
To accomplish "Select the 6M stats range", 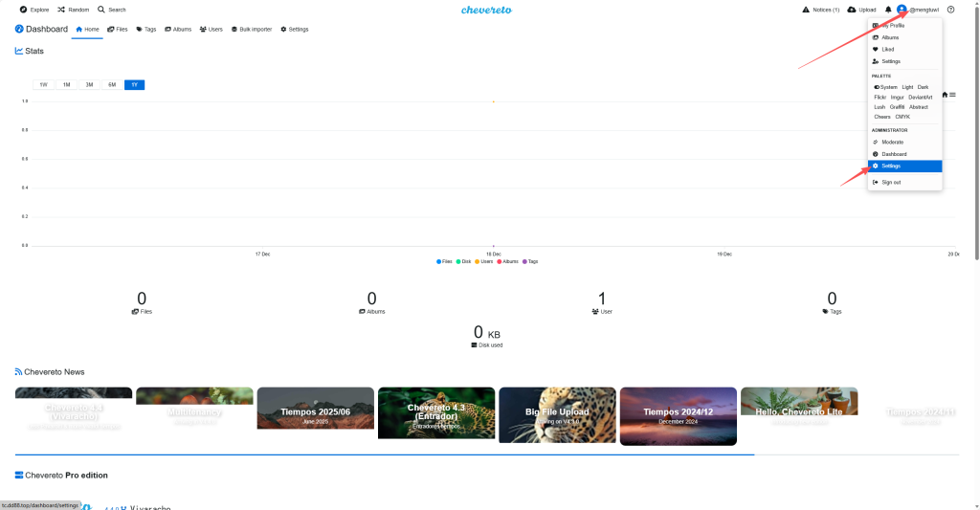I will [x=112, y=85].
